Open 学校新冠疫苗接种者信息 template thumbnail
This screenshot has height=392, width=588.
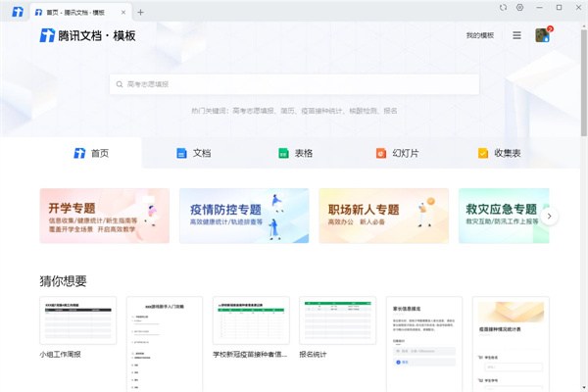[251, 320]
